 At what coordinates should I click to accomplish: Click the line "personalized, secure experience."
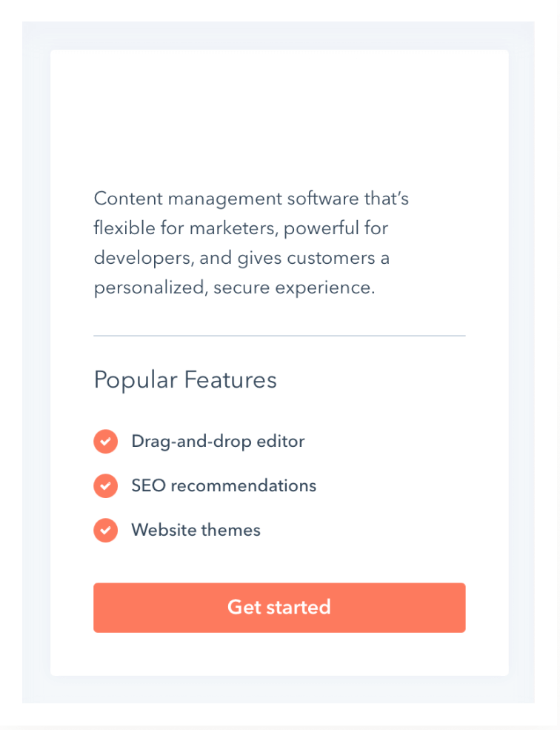tap(234, 288)
